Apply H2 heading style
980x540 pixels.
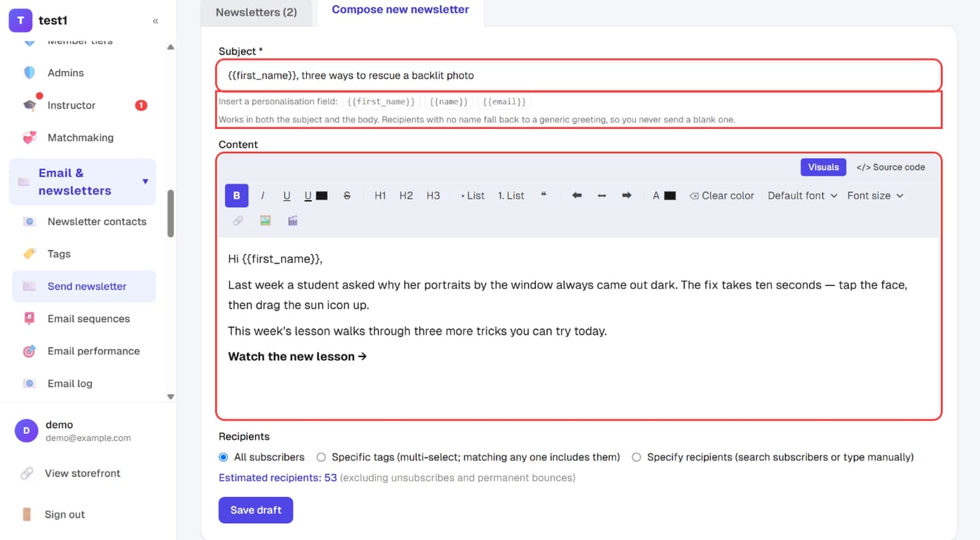tap(406, 196)
